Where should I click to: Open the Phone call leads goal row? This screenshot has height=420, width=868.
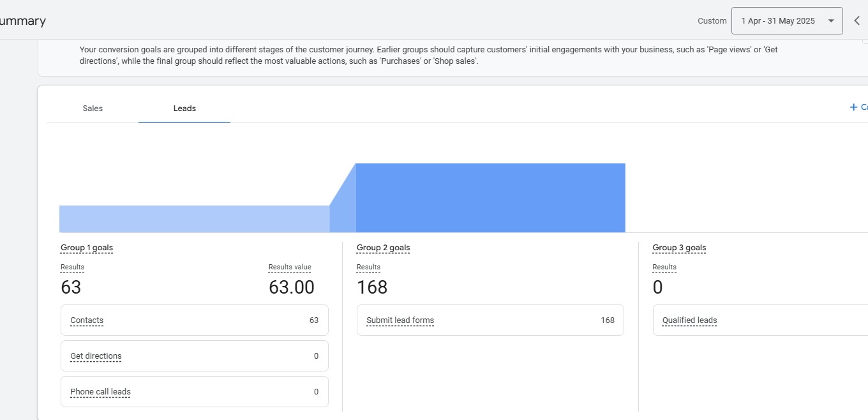(194, 392)
